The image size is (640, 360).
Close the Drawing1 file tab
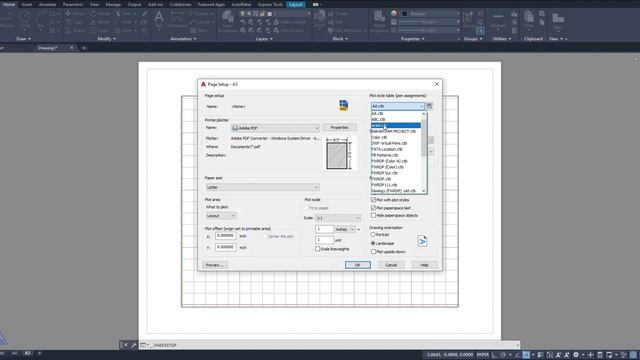(71, 48)
